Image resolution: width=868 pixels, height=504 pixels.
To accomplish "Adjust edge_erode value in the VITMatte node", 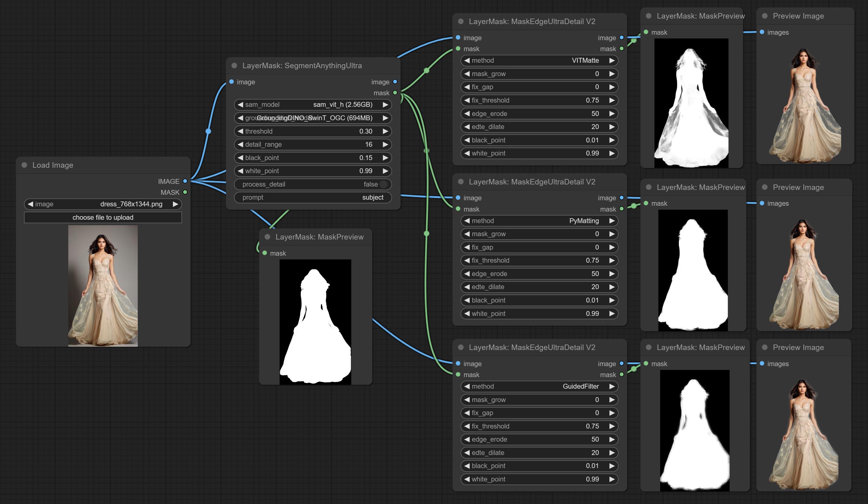I will point(539,114).
